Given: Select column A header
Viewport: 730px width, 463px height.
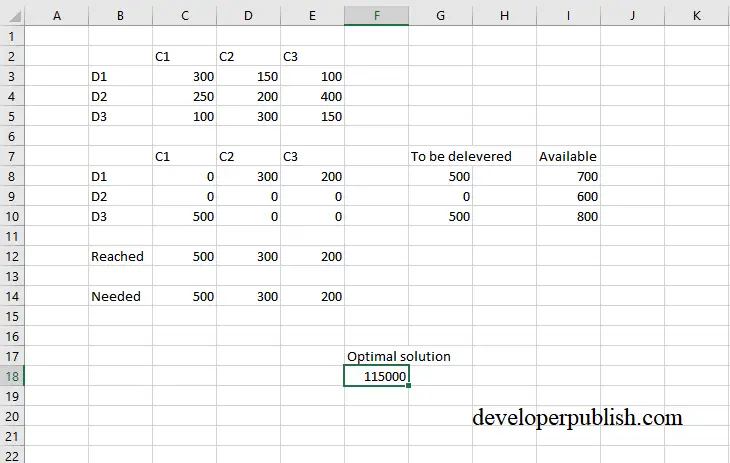Looking at the screenshot, I should pos(57,16).
